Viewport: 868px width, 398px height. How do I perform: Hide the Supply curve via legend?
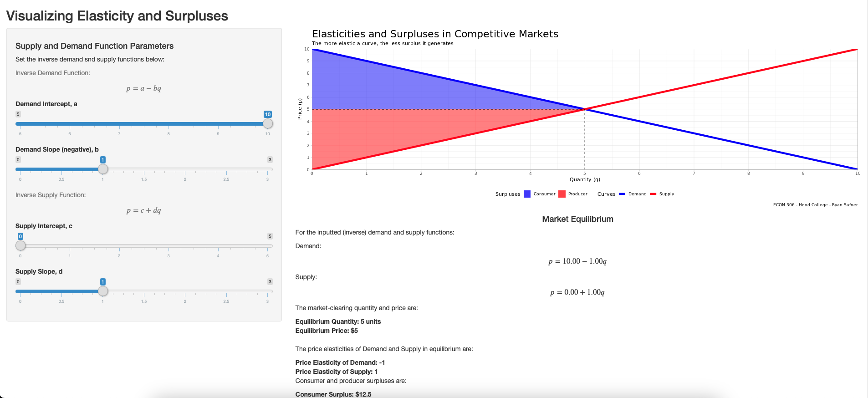(x=662, y=194)
